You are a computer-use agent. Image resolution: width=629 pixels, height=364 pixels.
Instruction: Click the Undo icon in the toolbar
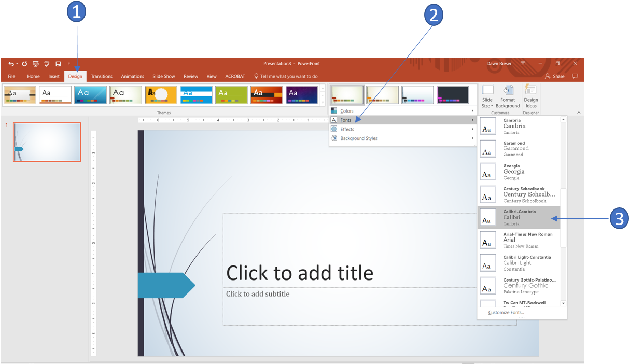point(11,64)
